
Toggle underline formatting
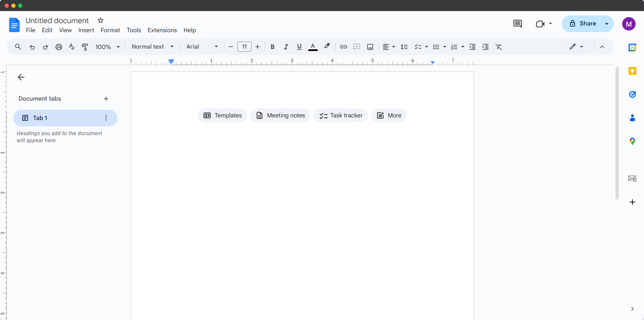coord(299,47)
